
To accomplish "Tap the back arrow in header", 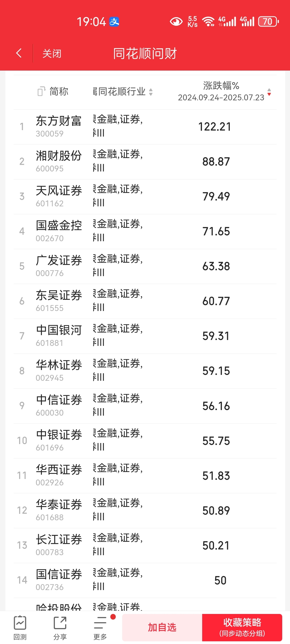I will click(19, 53).
